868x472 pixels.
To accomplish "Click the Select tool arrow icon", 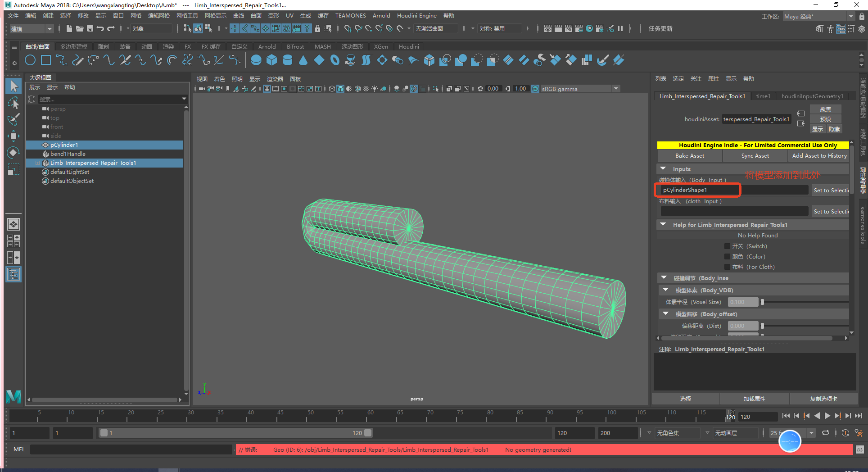I will [x=14, y=86].
